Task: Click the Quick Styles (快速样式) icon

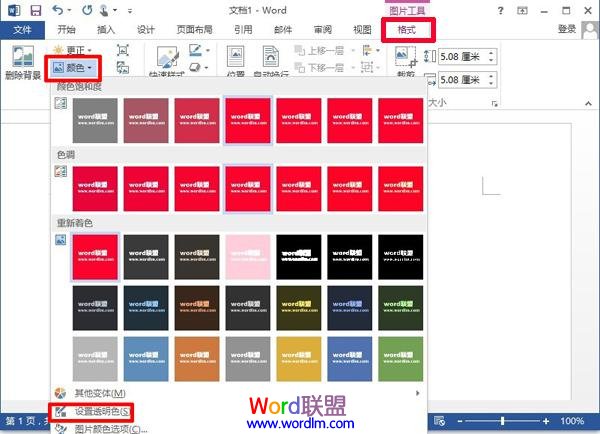Action: (168, 57)
